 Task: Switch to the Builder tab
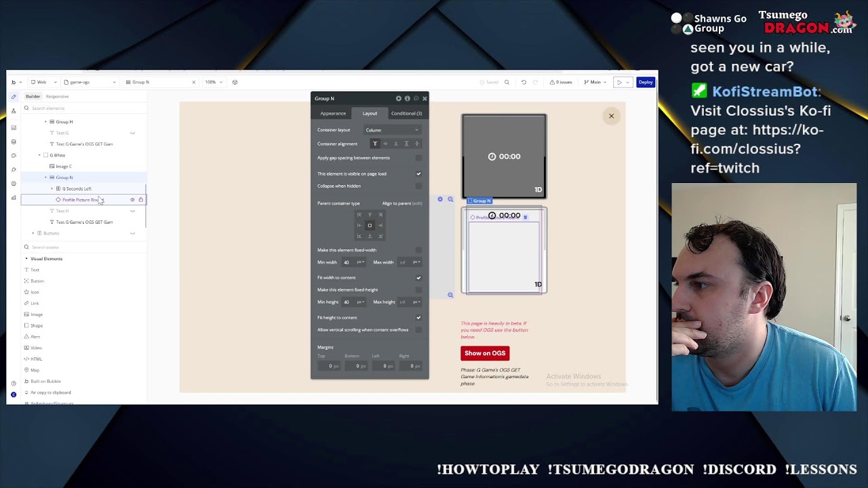point(33,96)
